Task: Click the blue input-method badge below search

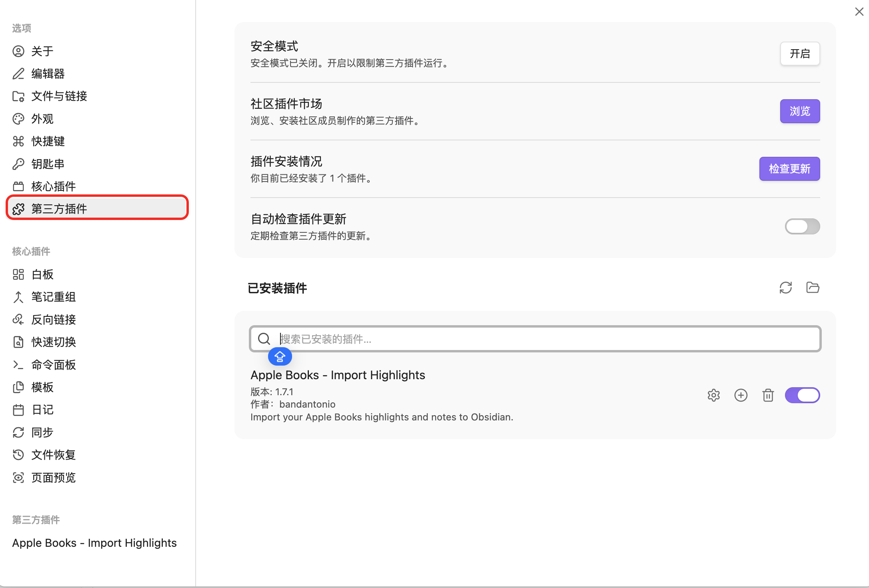Action: coord(280,356)
